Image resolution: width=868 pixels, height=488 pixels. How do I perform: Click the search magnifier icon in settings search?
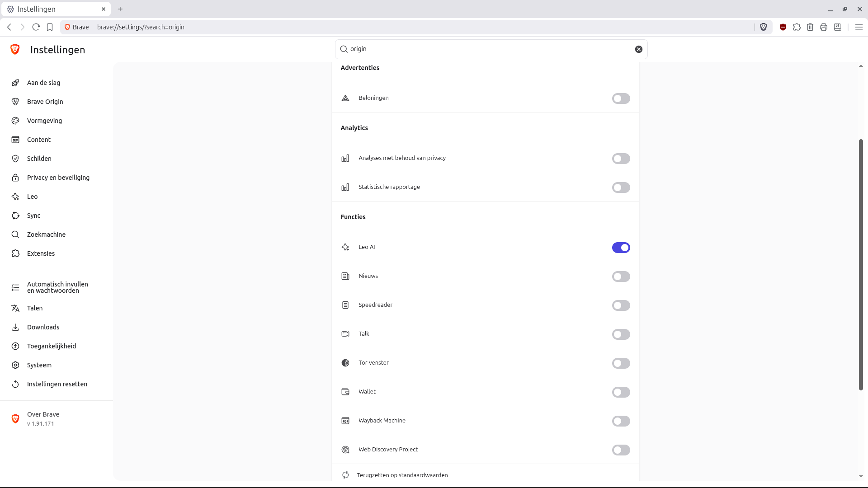(344, 49)
